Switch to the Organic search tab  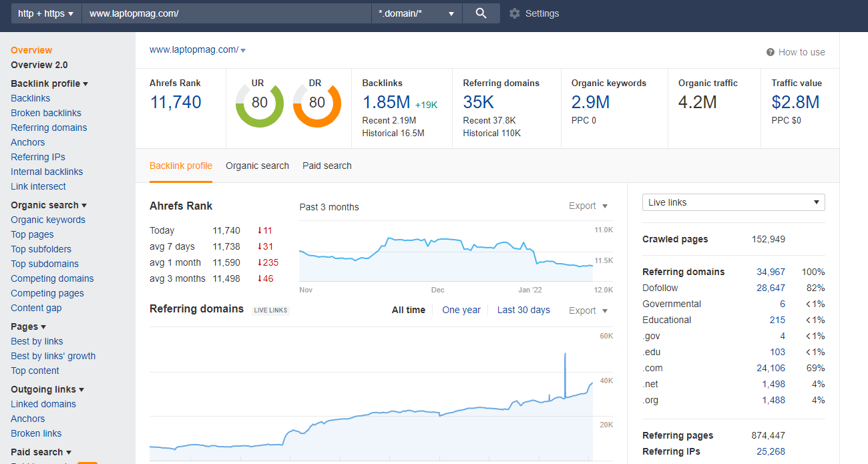click(x=257, y=166)
